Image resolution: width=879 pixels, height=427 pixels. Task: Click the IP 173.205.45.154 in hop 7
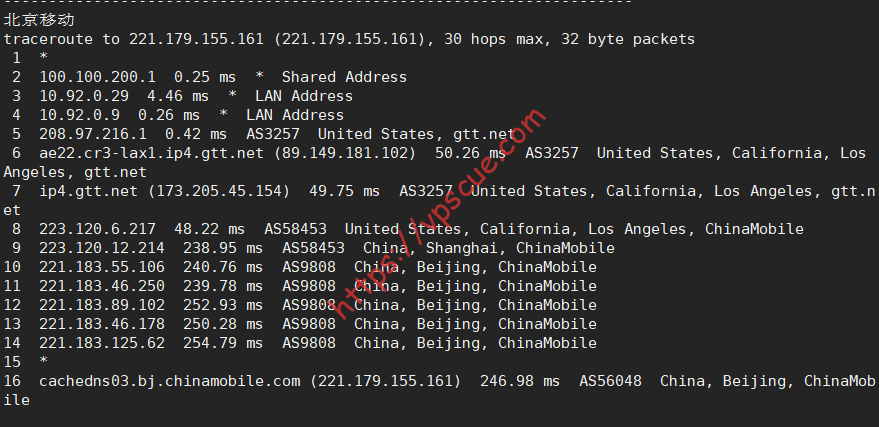tap(219, 191)
